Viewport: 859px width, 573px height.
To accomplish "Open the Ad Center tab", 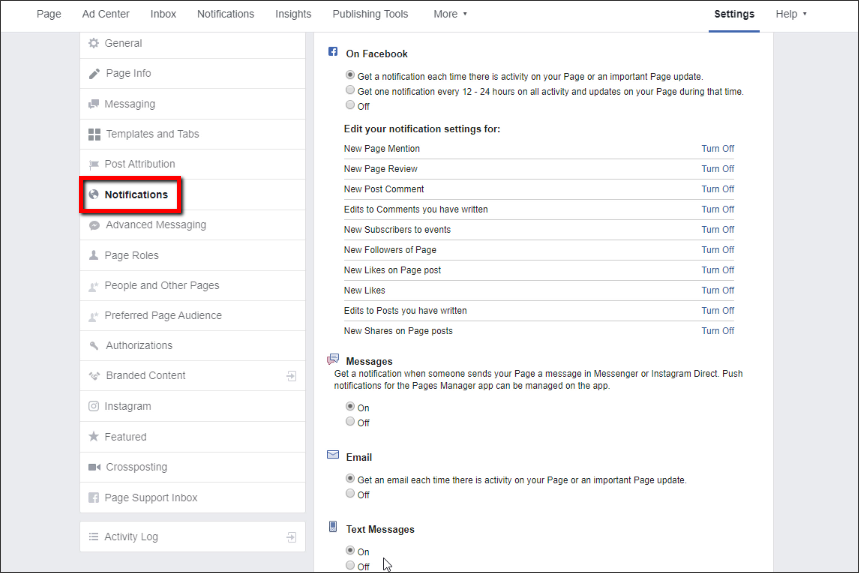I will coord(106,14).
